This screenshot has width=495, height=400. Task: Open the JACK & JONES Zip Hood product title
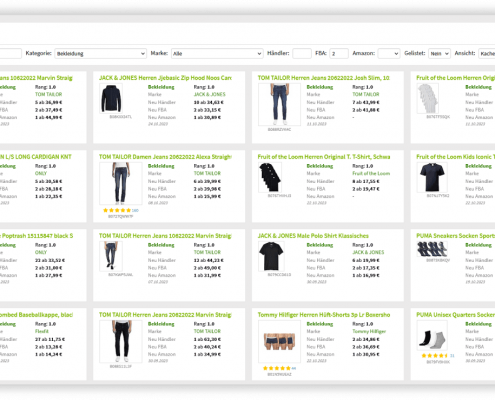click(165, 78)
